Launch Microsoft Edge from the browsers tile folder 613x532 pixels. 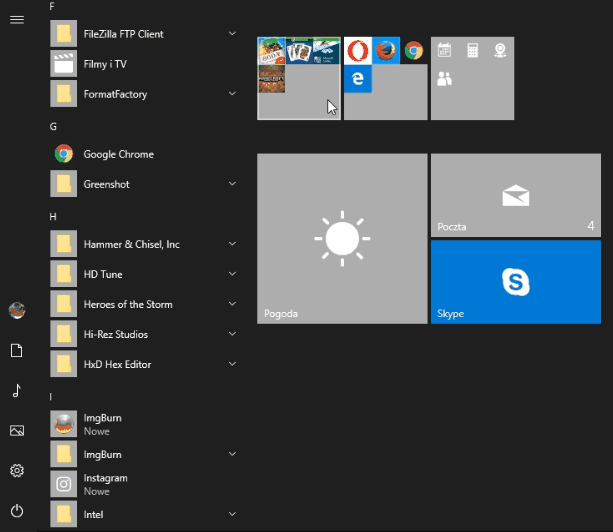click(x=358, y=79)
